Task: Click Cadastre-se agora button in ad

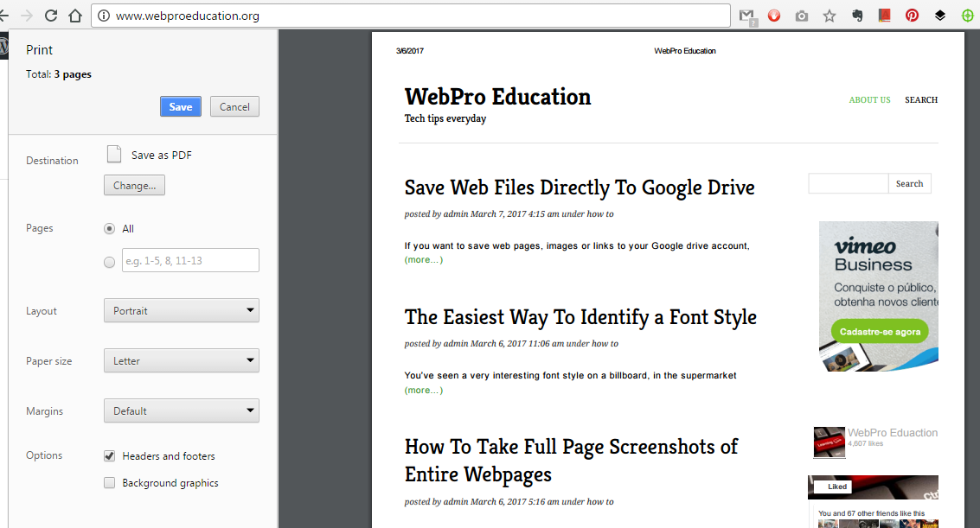Action: [x=880, y=332]
